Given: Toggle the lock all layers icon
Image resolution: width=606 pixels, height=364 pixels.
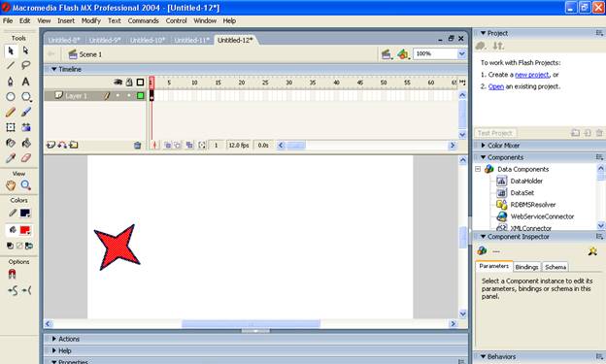Looking at the screenshot, I should tap(129, 82).
